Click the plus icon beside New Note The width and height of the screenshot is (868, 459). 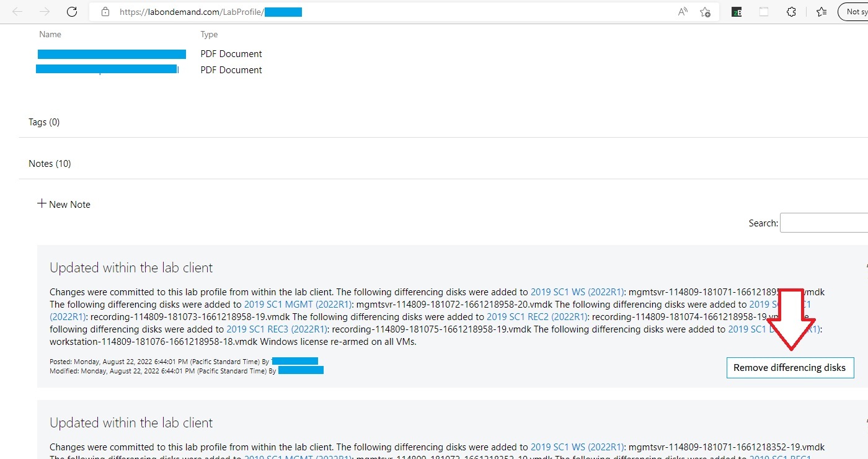tap(42, 203)
